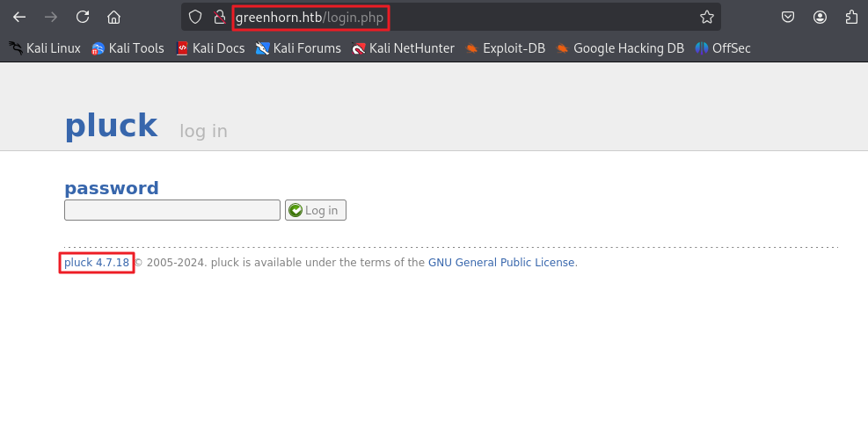Click the insecure connection padlock icon
This screenshot has width=868, height=428.
[220, 18]
